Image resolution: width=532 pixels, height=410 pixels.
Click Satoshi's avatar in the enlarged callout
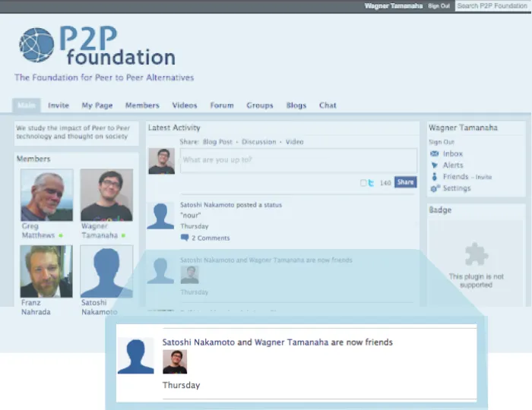tap(136, 356)
